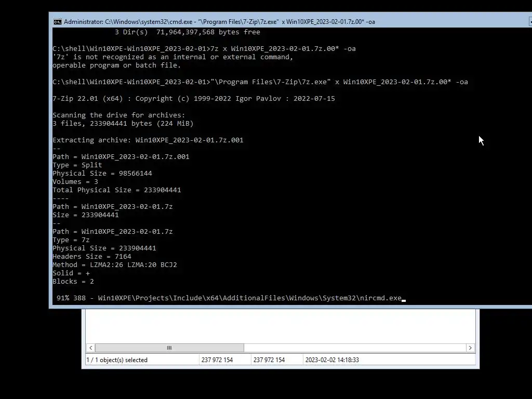Click the '1 / 1 object(s) selected' status text
Image resolution: width=532 pixels, height=399 pixels.
pos(117,360)
